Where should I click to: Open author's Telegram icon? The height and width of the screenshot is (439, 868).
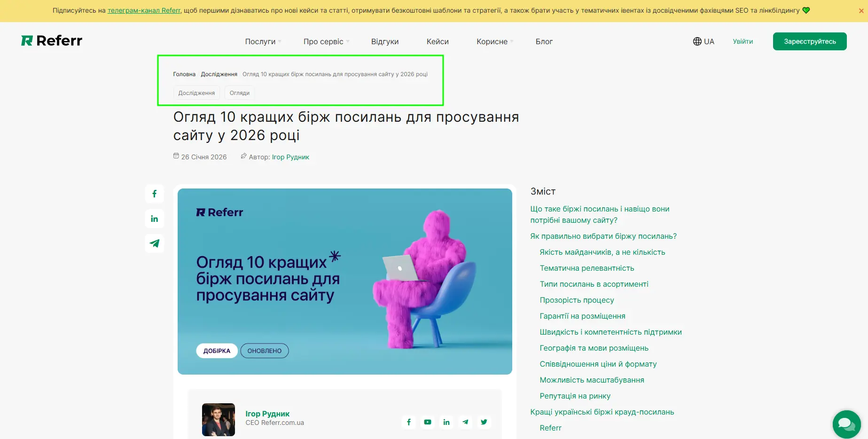click(x=465, y=422)
